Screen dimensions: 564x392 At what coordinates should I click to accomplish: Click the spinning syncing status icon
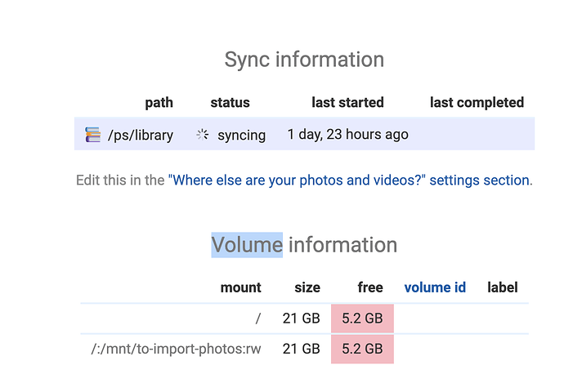[203, 135]
